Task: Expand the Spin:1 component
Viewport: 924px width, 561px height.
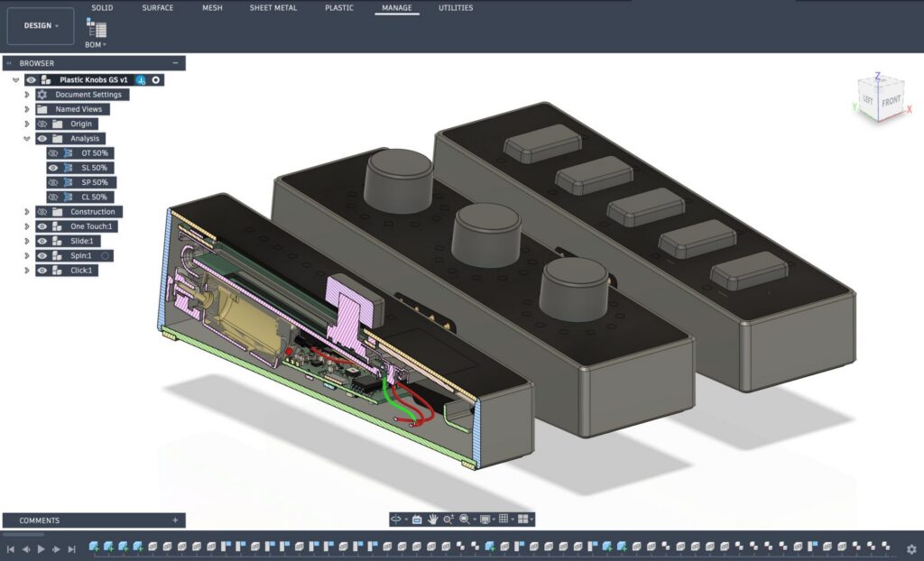Action: pyautogui.click(x=26, y=256)
